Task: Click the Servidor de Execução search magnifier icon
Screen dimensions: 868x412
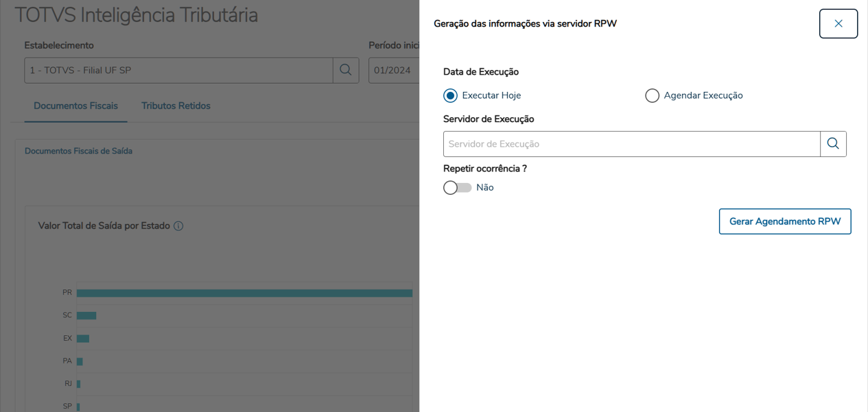Action: coord(833,144)
